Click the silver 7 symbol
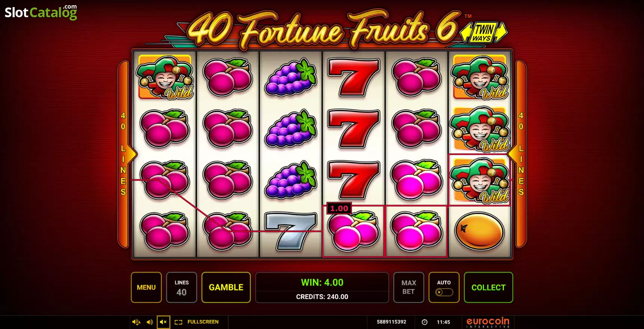The height and width of the screenshot is (329, 644). tap(290, 231)
